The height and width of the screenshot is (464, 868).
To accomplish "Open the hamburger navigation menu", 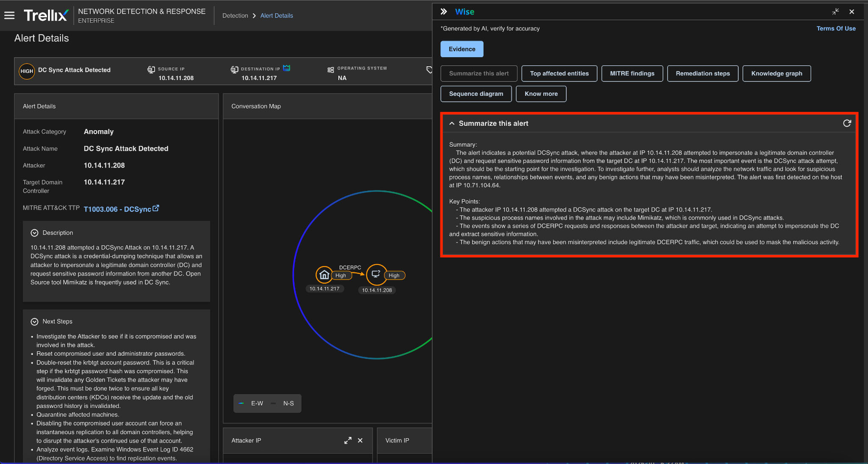I will click(x=9, y=16).
